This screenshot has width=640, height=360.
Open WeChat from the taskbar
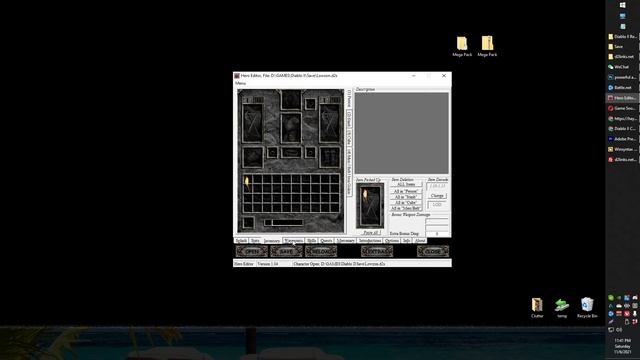pyautogui.click(x=622, y=67)
